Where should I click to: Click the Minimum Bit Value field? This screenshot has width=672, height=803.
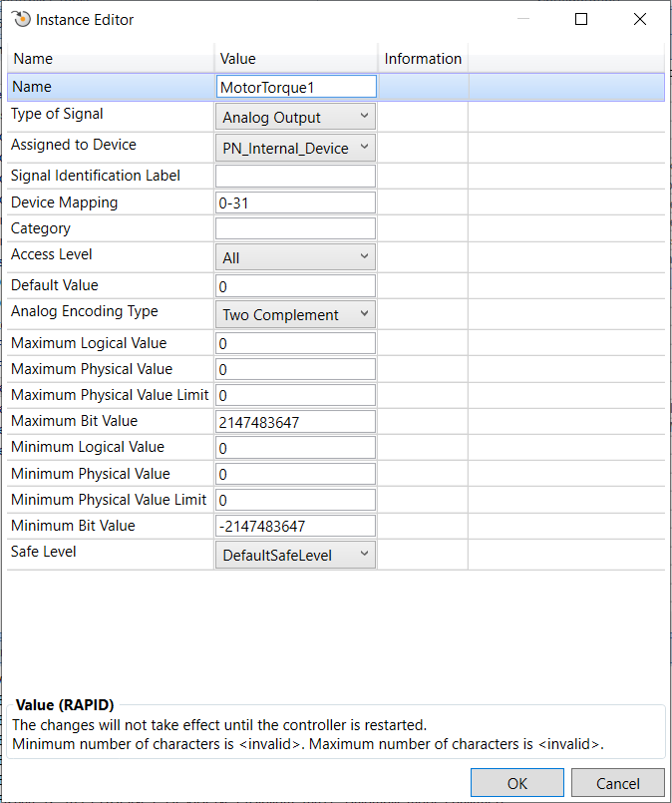295,526
